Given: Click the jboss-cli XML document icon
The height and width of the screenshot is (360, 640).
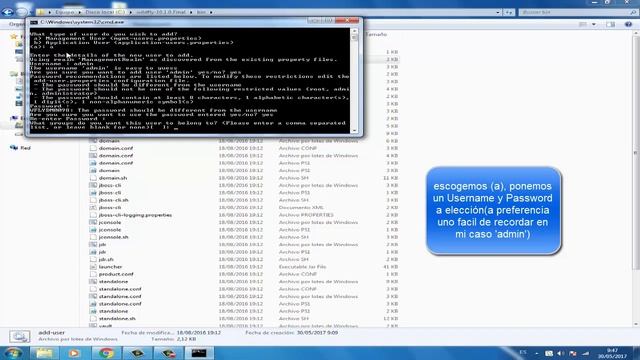Looking at the screenshot, I should point(93,207).
